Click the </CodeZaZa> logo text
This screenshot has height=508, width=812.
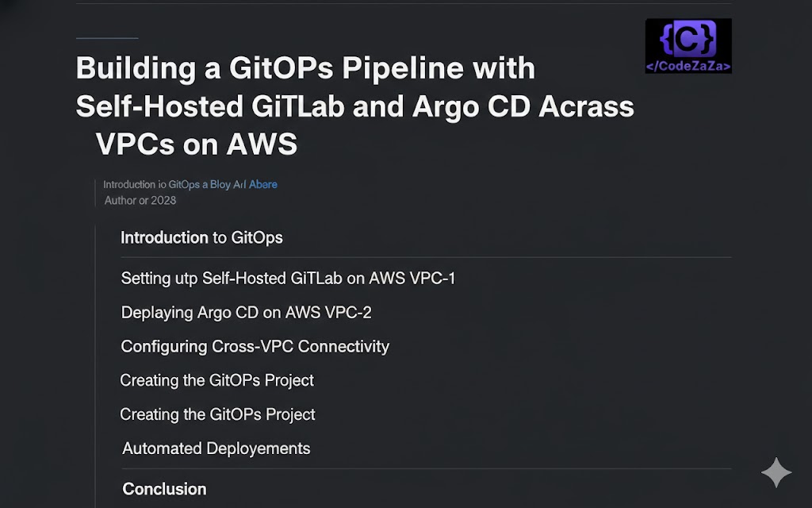[x=688, y=67]
